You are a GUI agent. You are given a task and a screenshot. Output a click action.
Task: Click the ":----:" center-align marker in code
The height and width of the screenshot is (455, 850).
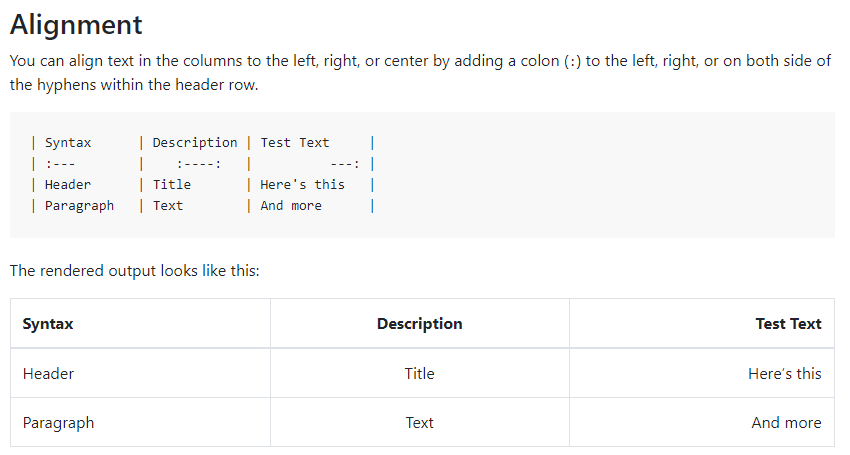coord(199,164)
